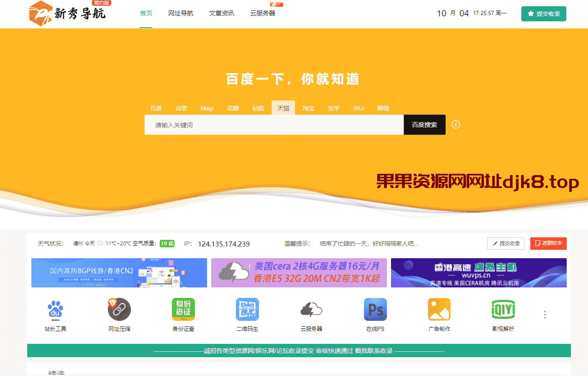Select the 网址压缩 URL shortener icon
This screenshot has height=376, width=588.
click(x=120, y=313)
